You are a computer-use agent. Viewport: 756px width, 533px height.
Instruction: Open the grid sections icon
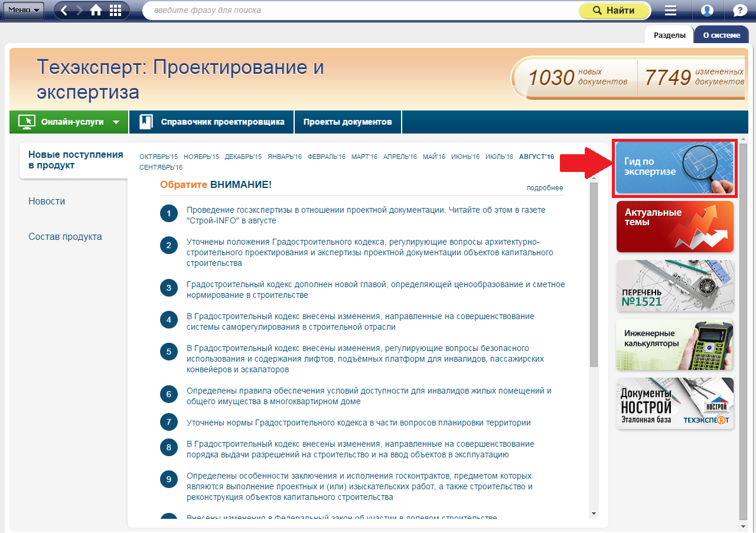click(x=116, y=11)
